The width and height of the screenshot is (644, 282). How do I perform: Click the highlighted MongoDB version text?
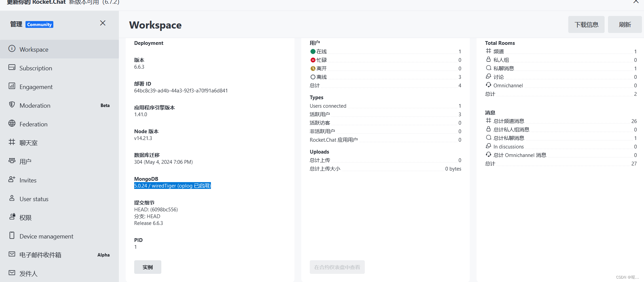click(x=173, y=186)
